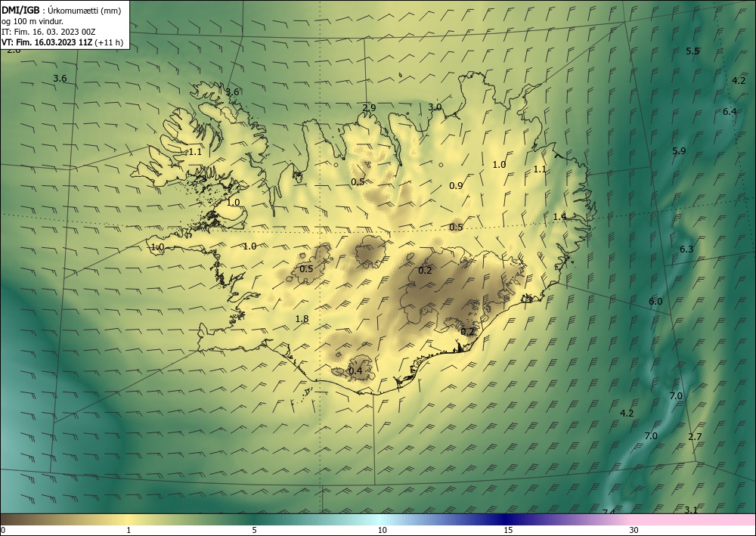Click the "(+11 h)" forecast offset text
The image size is (756, 536).
coord(109,42)
